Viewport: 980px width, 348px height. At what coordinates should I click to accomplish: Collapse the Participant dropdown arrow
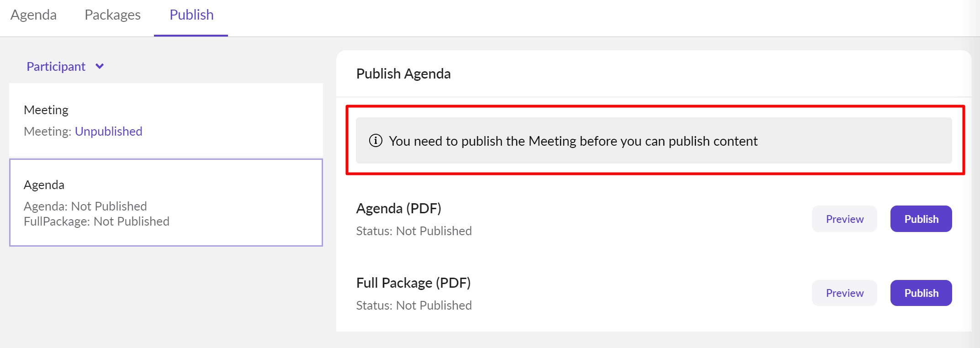pyautogui.click(x=100, y=67)
